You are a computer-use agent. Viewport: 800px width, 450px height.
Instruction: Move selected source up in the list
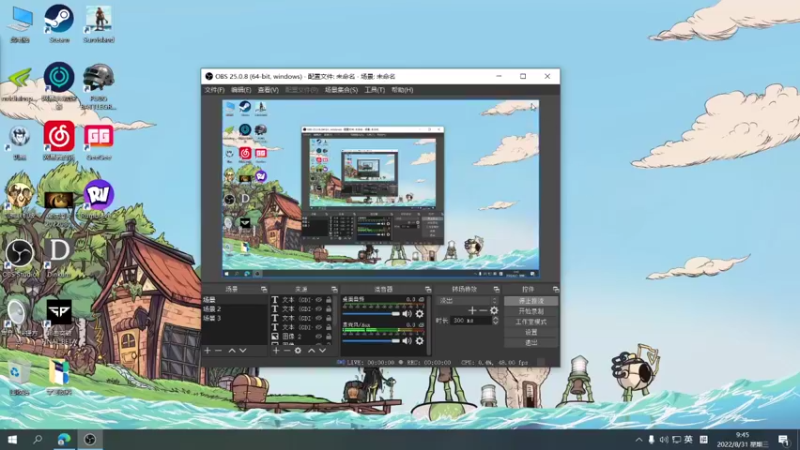(311, 351)
